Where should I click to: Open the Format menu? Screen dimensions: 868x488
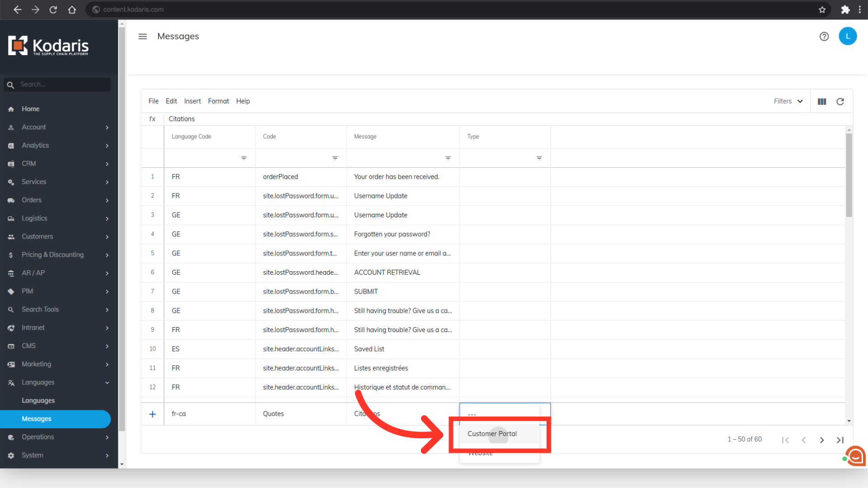click(x=218, y=101)
